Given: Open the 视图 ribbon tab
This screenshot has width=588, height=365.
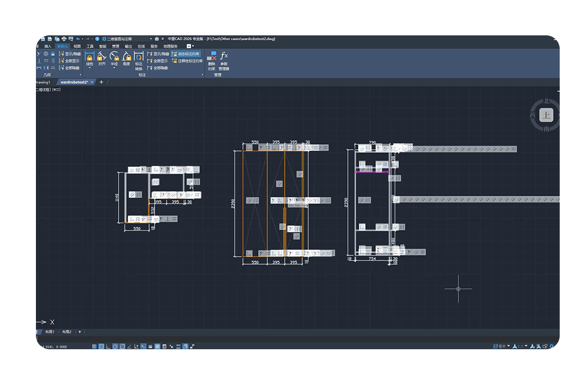Looking at the screenshot, I should pyautogui.click(x=77, y=46).
